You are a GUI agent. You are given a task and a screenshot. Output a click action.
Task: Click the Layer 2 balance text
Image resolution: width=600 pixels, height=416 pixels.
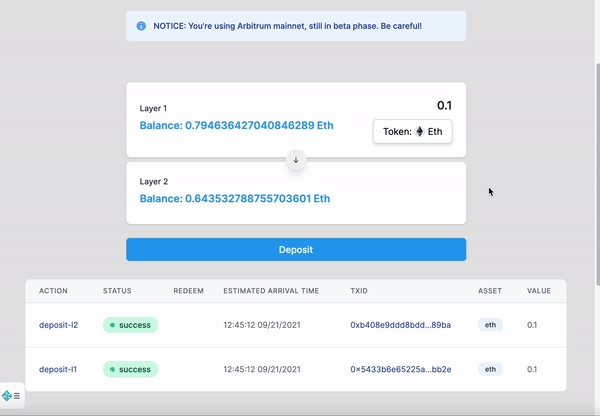[x=234, y=199]
